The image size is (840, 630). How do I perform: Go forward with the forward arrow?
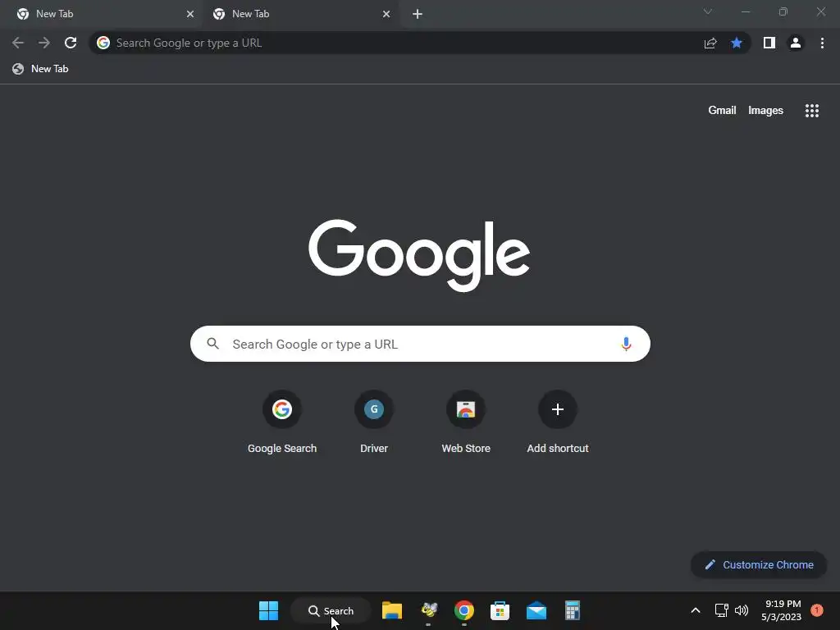[44, 43]
